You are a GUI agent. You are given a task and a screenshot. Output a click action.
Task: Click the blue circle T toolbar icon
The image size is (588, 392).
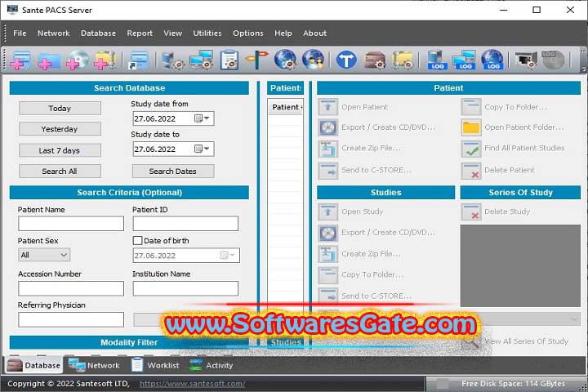pyautogui.click(x=346, y=60)
